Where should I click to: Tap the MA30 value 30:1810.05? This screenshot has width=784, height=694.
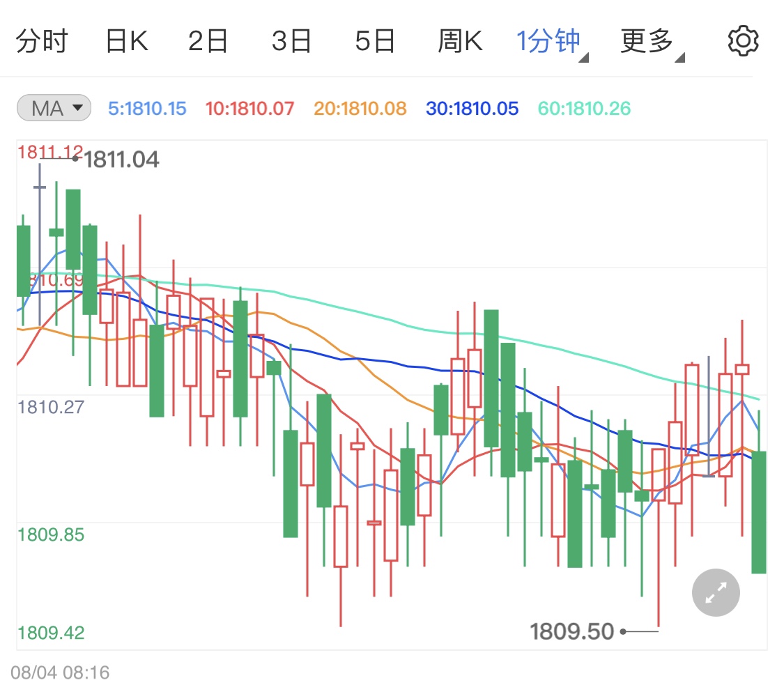tap(472, 109)
